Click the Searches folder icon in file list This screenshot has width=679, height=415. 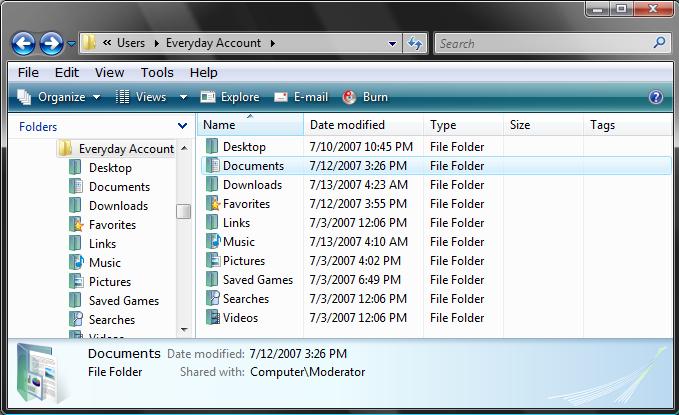[212, 299]
